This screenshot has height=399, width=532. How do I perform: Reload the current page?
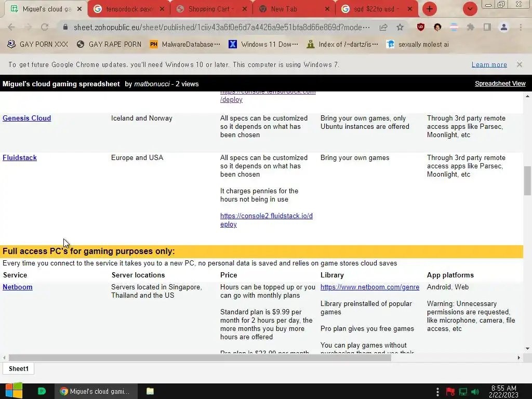[x=45, y=27]
